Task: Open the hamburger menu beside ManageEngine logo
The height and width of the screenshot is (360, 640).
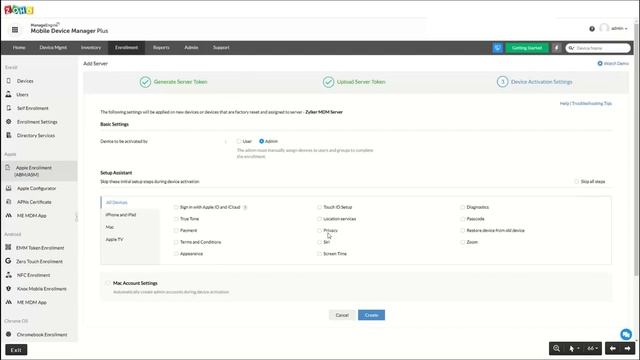Action: pyautogui.click(x=15, y=29)
